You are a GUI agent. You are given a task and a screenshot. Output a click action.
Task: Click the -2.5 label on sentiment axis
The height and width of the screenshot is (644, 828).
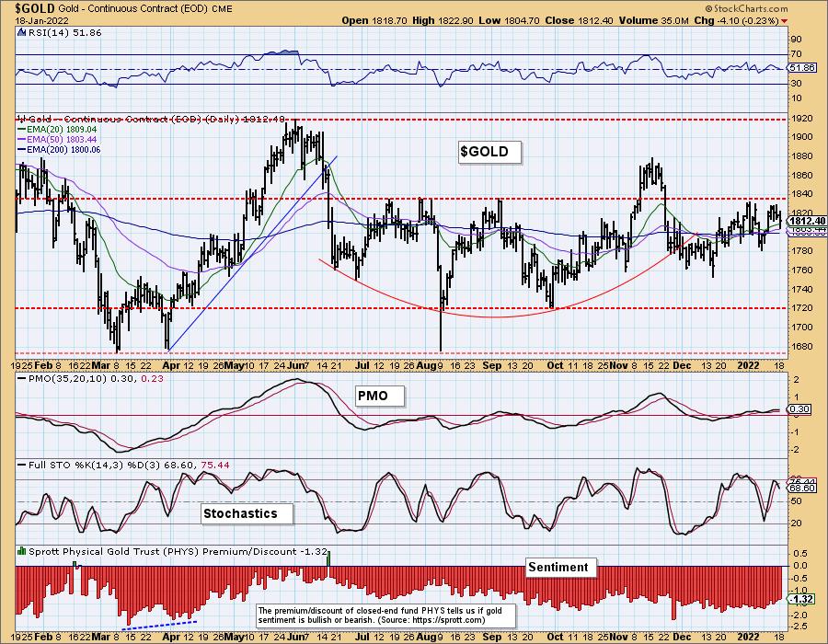pos(799,627)
